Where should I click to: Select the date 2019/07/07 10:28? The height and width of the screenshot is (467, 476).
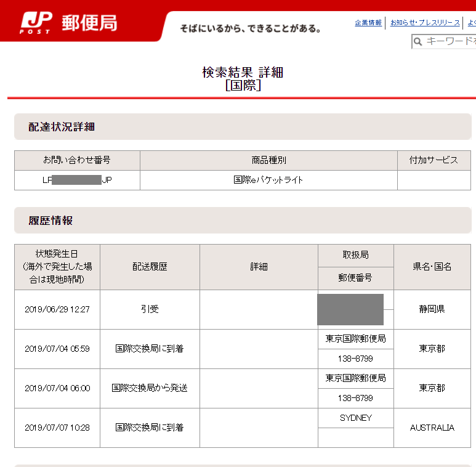coord(57,428)
